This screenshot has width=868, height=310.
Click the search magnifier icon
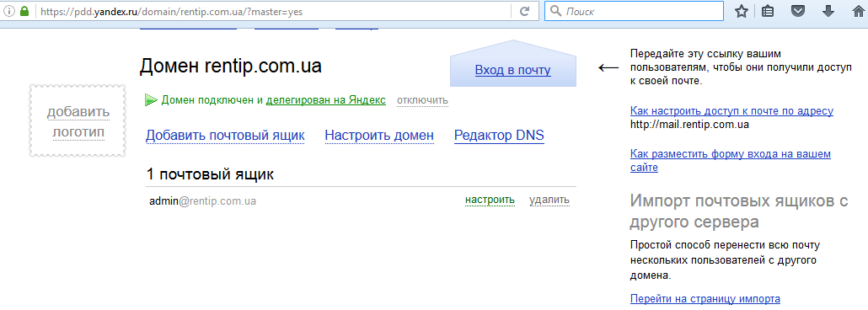556,11
